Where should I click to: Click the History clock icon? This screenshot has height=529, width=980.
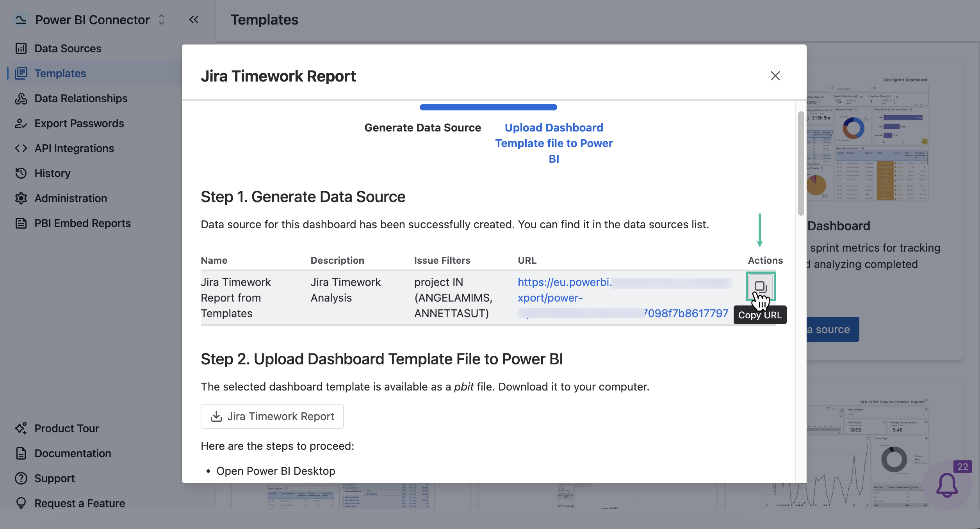click(21, 173)
